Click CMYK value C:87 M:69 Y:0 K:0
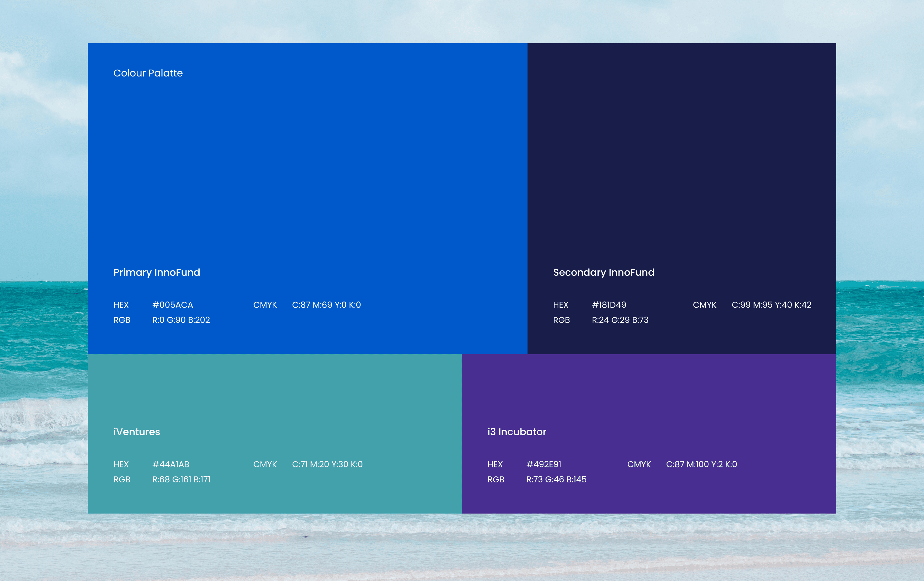The height and width of the screenshot is (581, 924). [326, 305]
